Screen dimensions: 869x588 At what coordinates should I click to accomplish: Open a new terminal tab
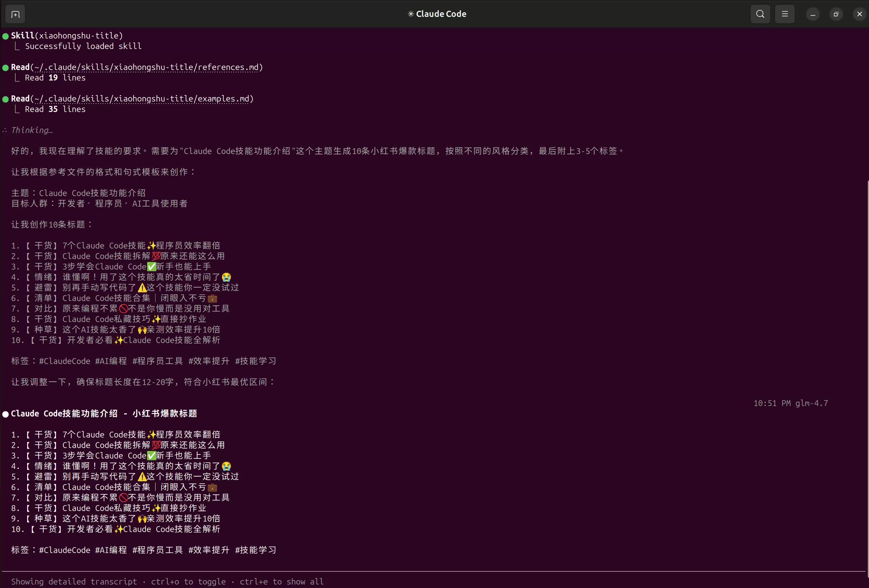click(x=15, y=14)
